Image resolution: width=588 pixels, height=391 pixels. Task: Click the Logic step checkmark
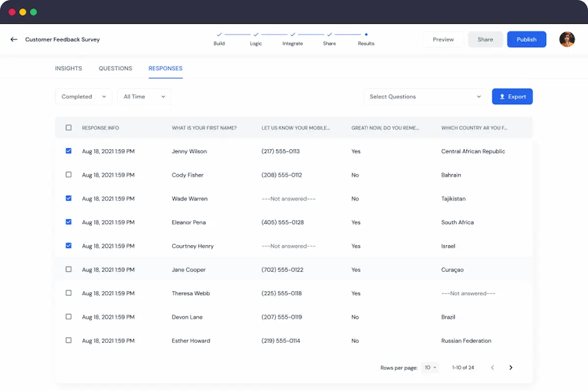click(256, 35)
